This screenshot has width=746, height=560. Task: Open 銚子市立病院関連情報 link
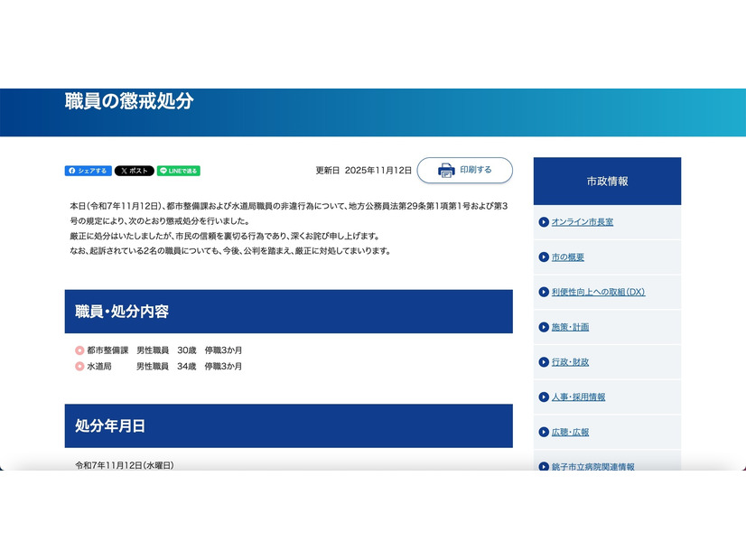pos(592,467)
